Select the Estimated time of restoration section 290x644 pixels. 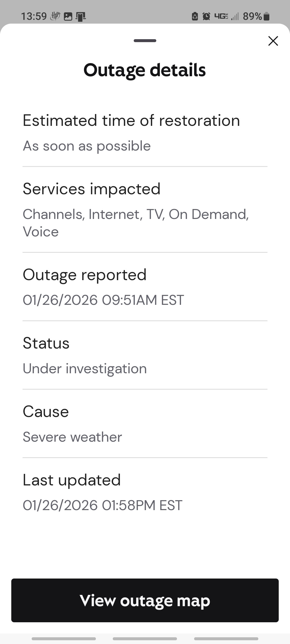[131, 120]
